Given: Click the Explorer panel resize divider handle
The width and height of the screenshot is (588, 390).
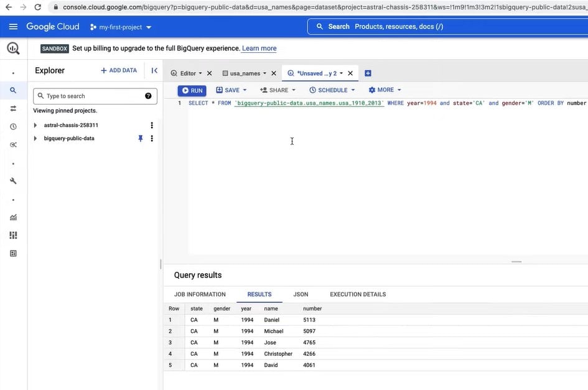Looking at the screenshot, I should pyautogui.click(x=161, y=264).
